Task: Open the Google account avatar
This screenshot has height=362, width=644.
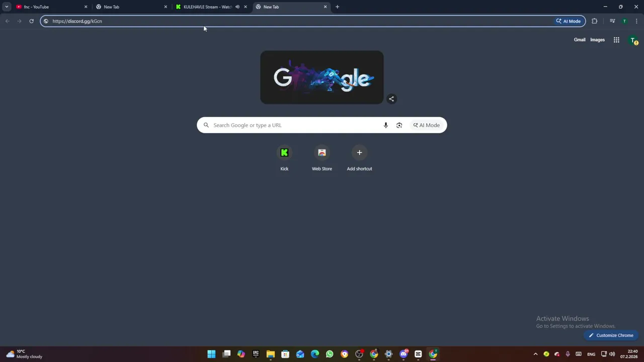Action: point(633,40)
